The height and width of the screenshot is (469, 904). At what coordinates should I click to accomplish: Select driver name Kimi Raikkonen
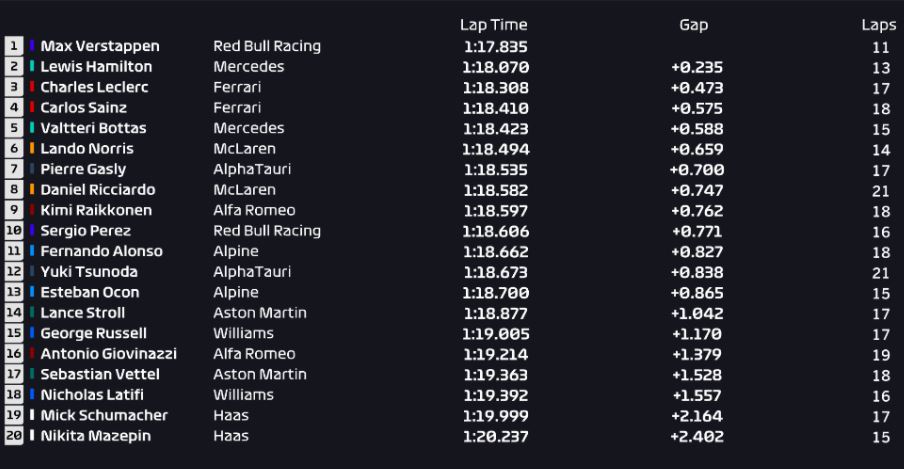coord(96,210)
